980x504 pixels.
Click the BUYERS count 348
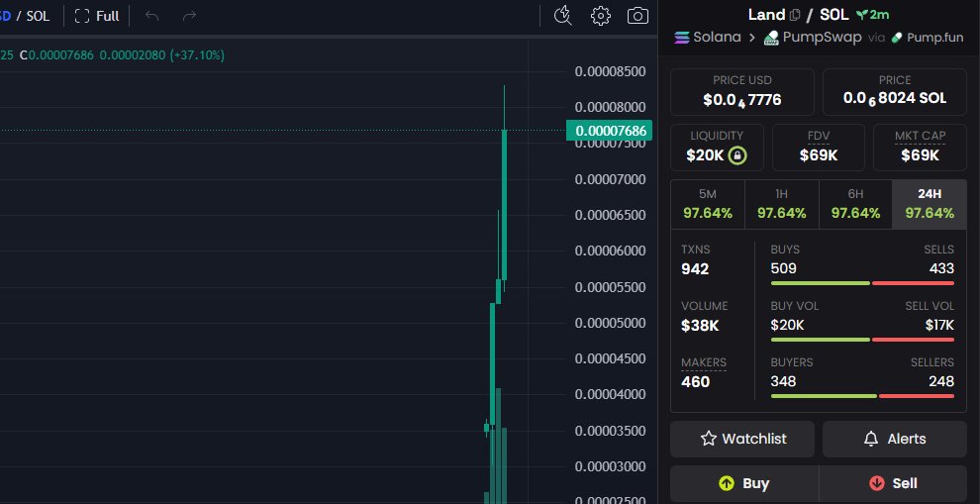coord(784,381)
